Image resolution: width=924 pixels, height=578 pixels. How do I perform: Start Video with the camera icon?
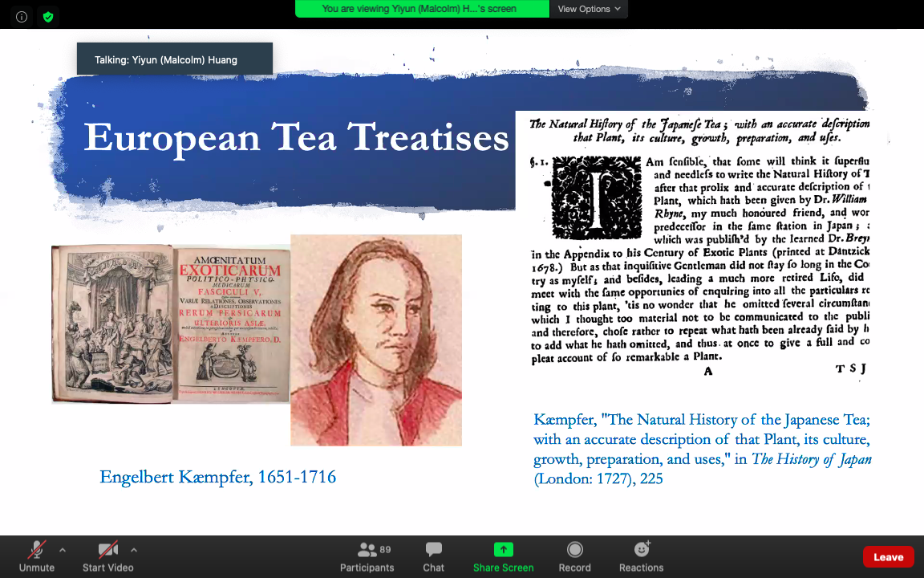pos(107,550)
